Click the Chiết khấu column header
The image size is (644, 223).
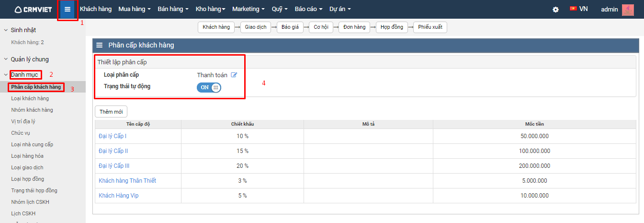click(242, 124)
